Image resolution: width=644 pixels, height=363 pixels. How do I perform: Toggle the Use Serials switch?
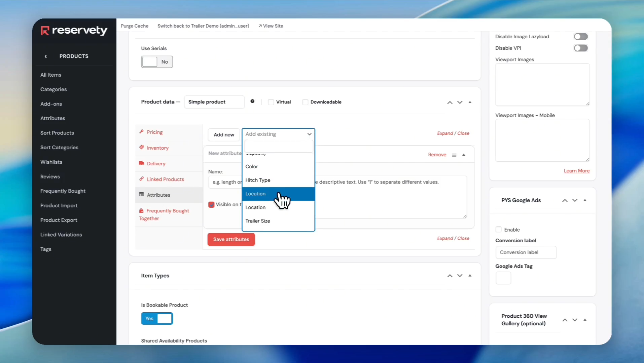tap(157, 62)
